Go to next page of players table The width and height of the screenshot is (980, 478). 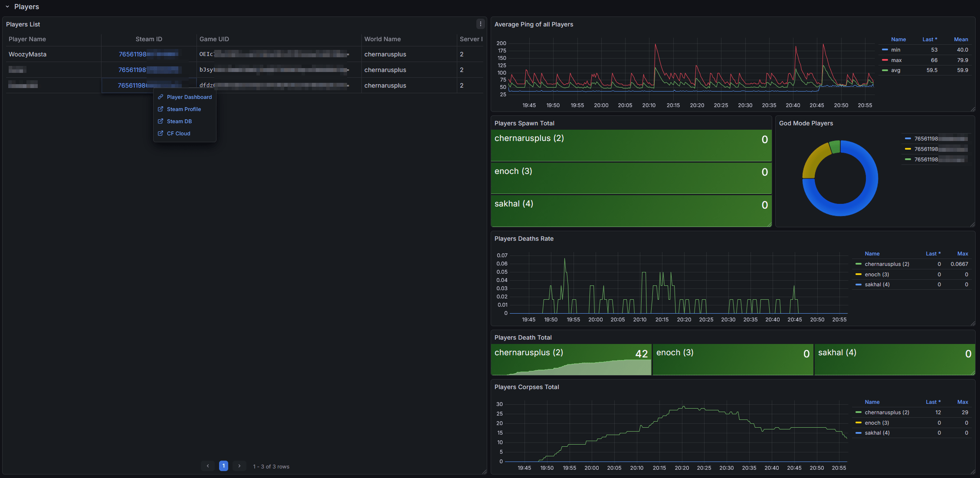pos(239,466)
